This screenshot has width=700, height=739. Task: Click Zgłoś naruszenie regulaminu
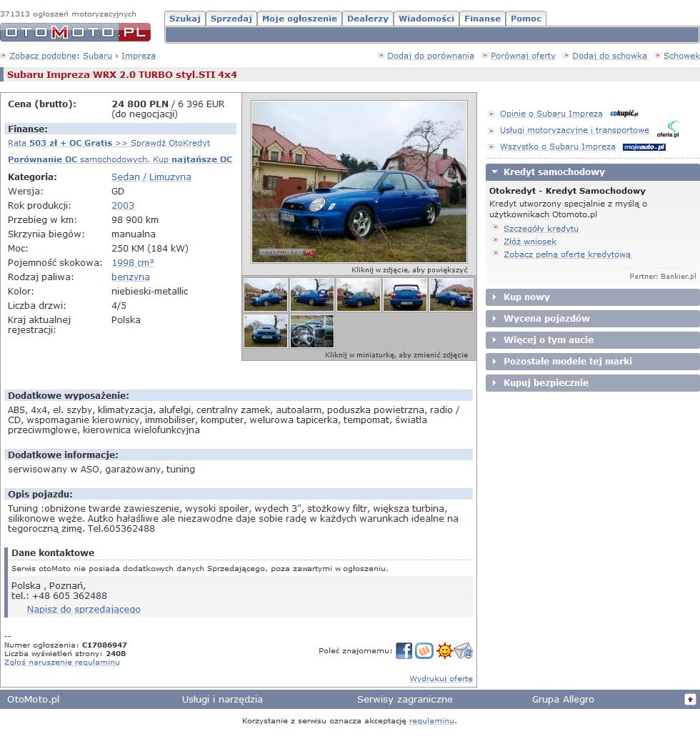tap(62, 663)
